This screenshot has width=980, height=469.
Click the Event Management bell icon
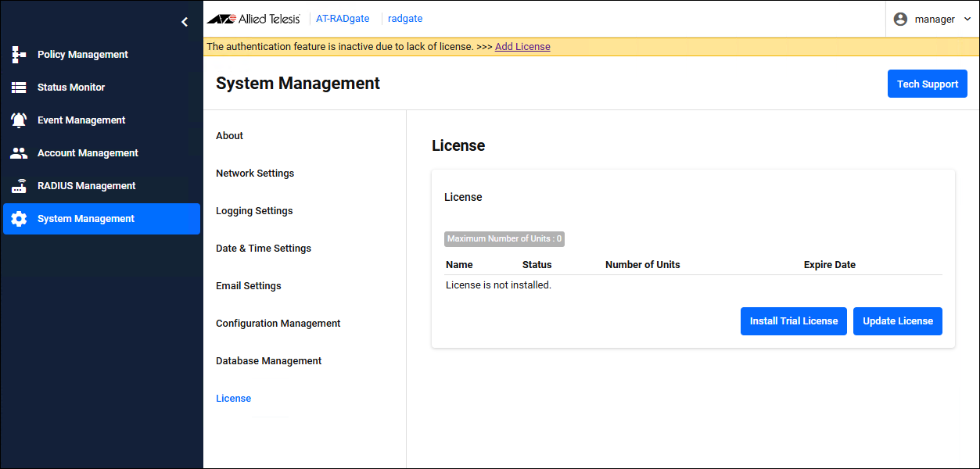19,120
